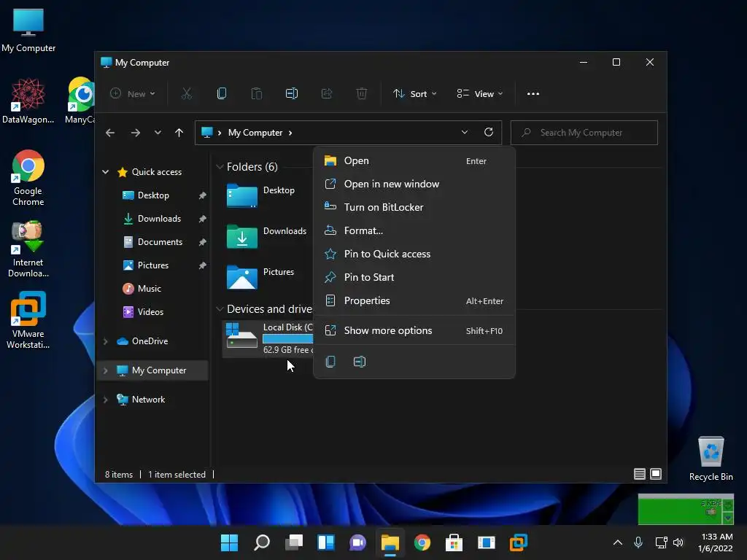
Task: Switch to large icons view in status bar
Action: coord(656,474)
